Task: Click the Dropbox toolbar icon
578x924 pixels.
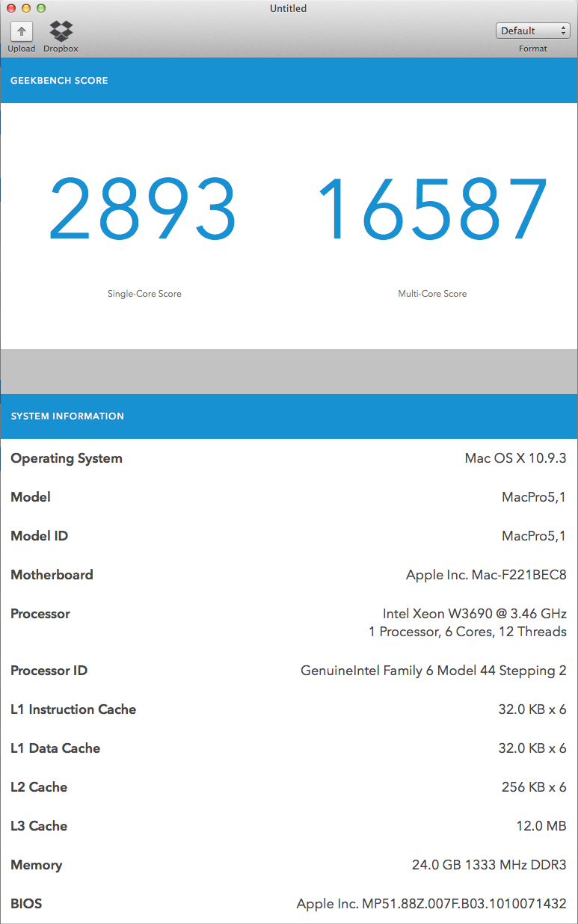Action: click(x=61, y=31)
